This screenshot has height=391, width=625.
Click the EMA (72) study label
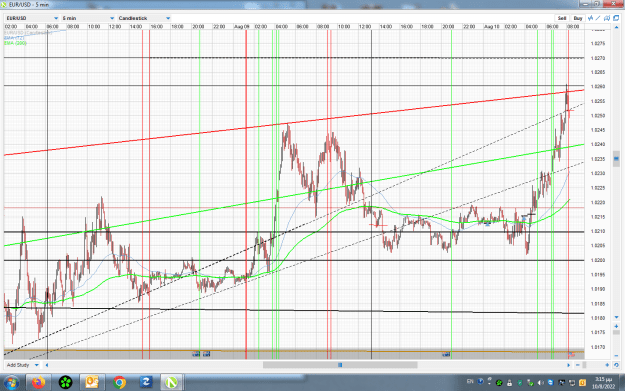[x=14, y=38]
